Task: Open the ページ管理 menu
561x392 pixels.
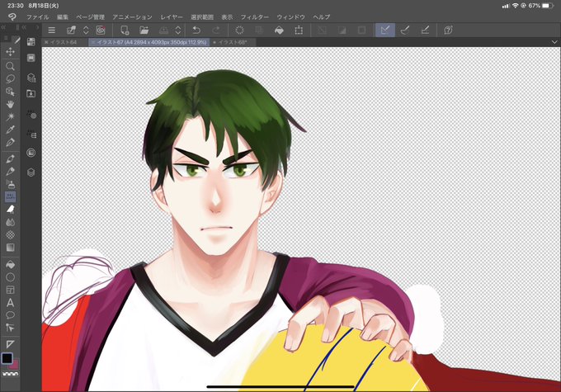Action: (x=90, y=17)
